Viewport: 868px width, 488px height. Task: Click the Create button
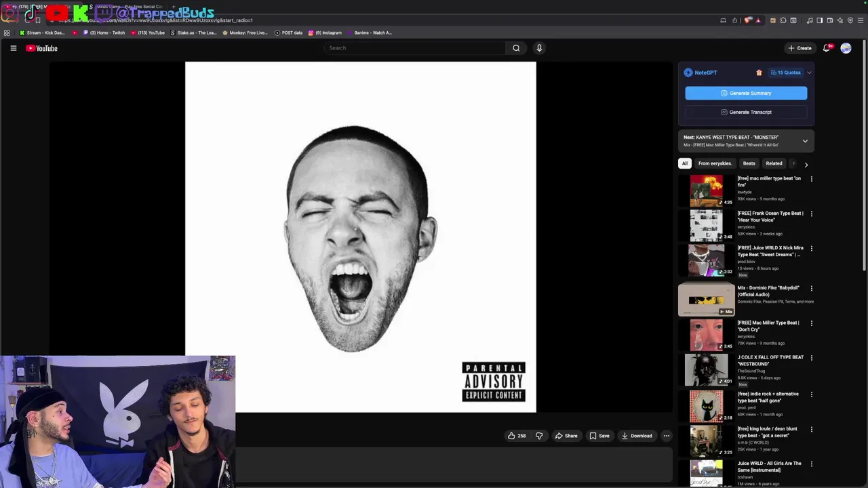coord(800,48)
